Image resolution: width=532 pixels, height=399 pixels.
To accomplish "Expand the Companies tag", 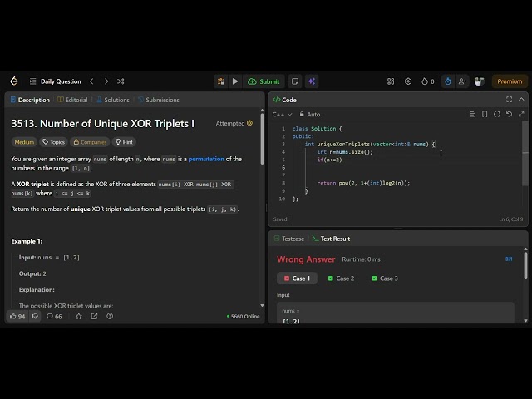I will point(90,142).
